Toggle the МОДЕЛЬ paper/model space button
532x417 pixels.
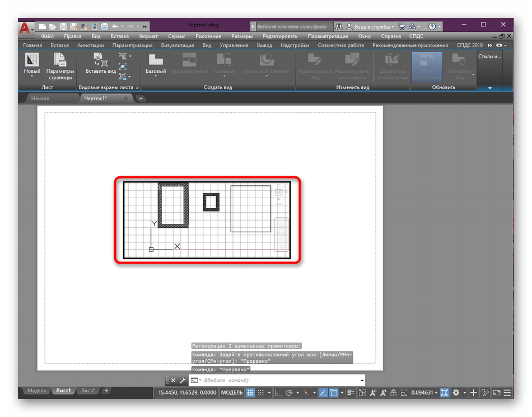click(232, 392)
